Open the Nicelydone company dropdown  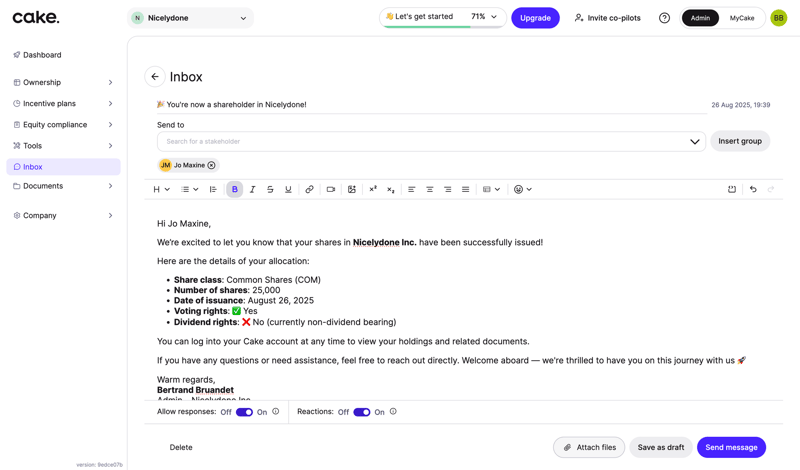click(191, 18)
